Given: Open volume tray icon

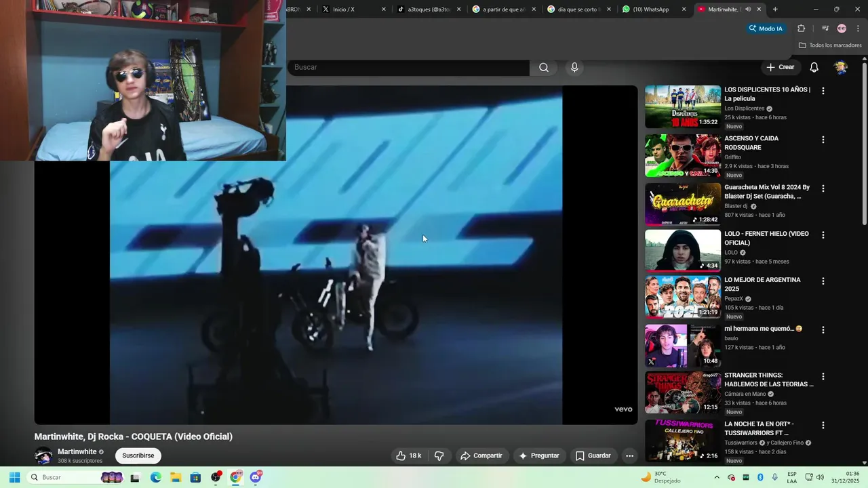Looking at the screenshot, I should (x=819, y=477).
